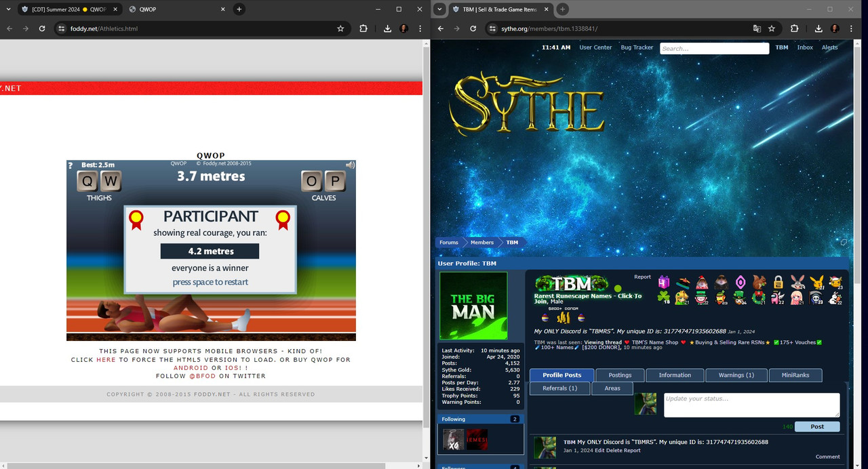Click the translate page icon in Sythe address bar

(757, 28)
